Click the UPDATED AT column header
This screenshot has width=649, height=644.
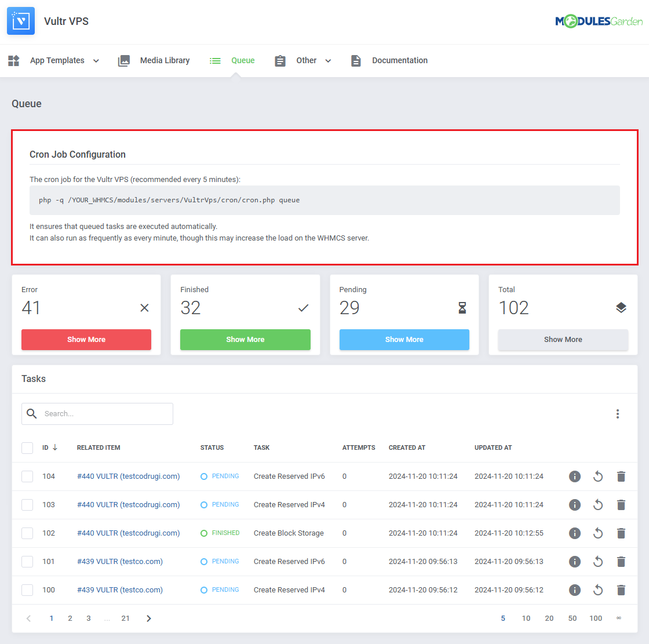[493, 447]
